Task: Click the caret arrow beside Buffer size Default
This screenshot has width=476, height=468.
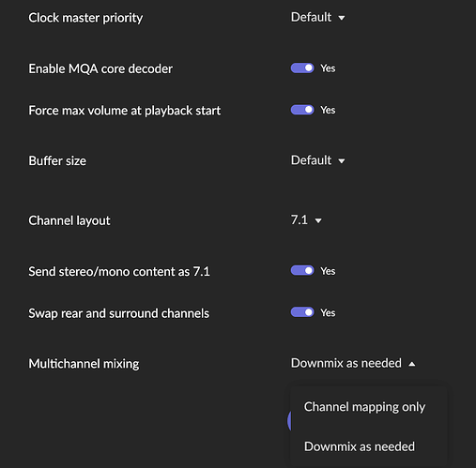Action: coord(342,161)
